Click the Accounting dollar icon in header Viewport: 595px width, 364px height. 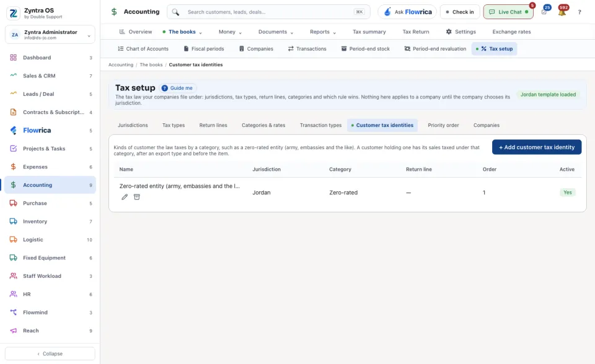coord(114,12)
